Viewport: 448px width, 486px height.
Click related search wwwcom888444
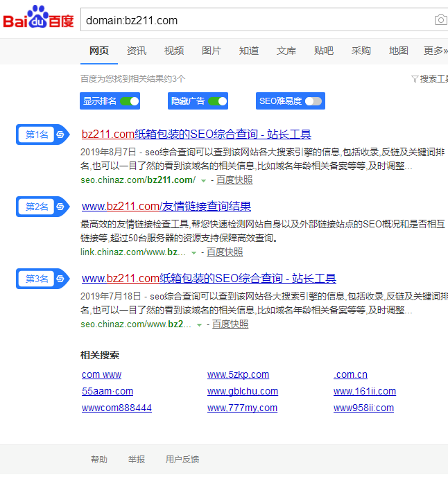(117, 408)
